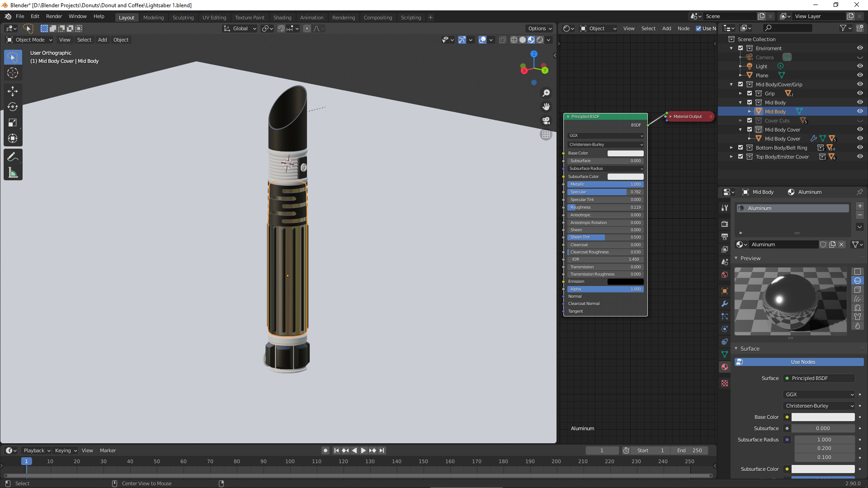Hide the Bottom Body/Belt Ring collection
Screen dimensions: 868x488
coord(860,148)
